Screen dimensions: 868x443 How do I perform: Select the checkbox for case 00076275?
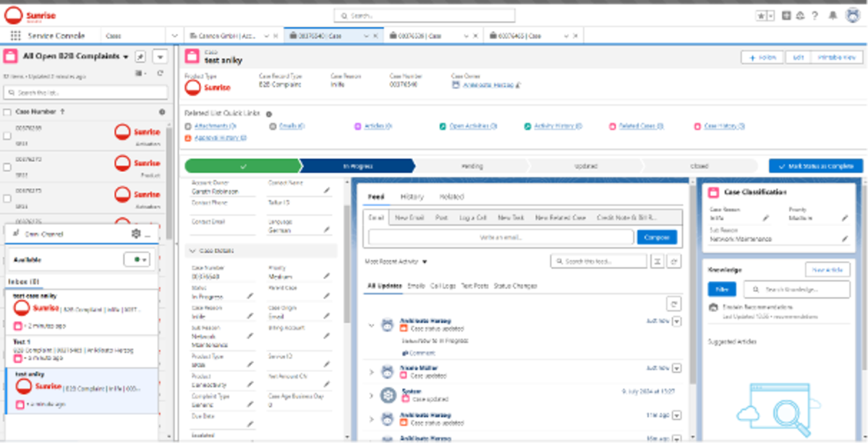(7, 198)
